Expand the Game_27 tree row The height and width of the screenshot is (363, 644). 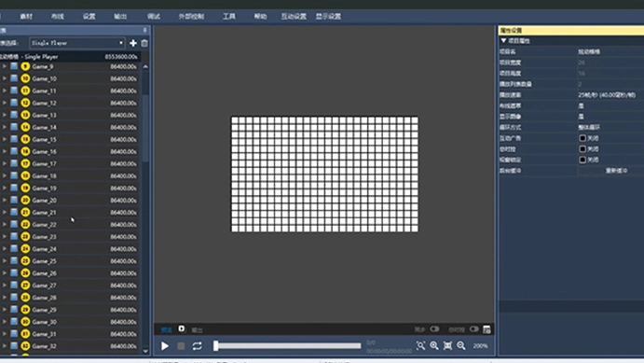5,285
